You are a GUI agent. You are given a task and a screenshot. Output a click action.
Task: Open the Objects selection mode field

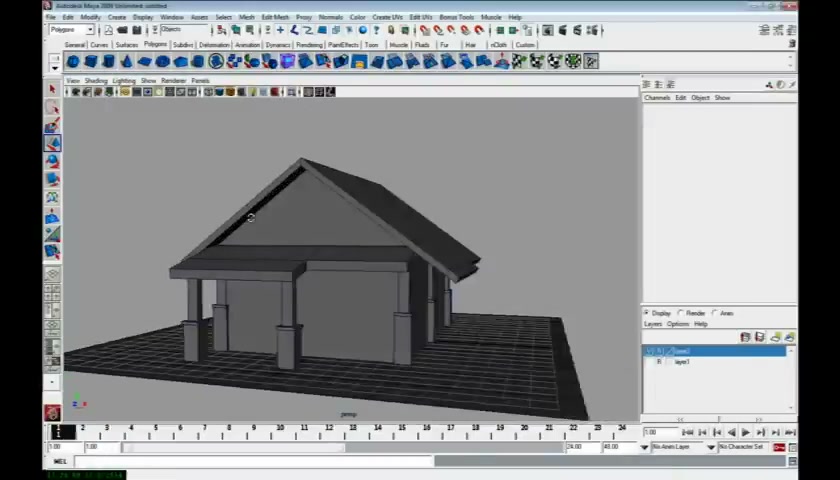click(x=183, y=30)
